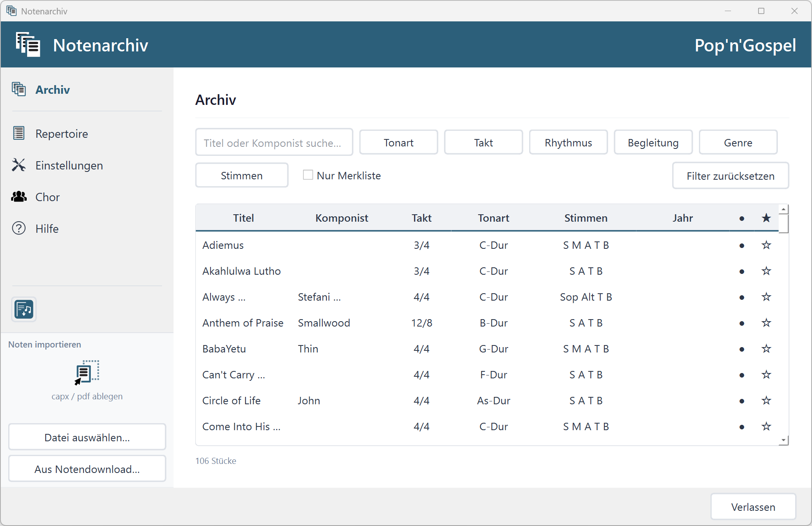Click the Archiv sidebar icon
Image resolution: width=812 pixels, height=526 pixels.
[x=19, y=89]
